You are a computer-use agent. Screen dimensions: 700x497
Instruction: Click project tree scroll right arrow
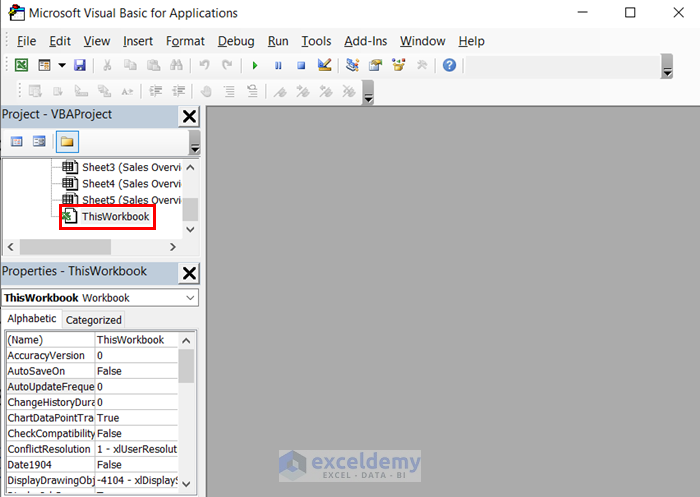[173, 247]
